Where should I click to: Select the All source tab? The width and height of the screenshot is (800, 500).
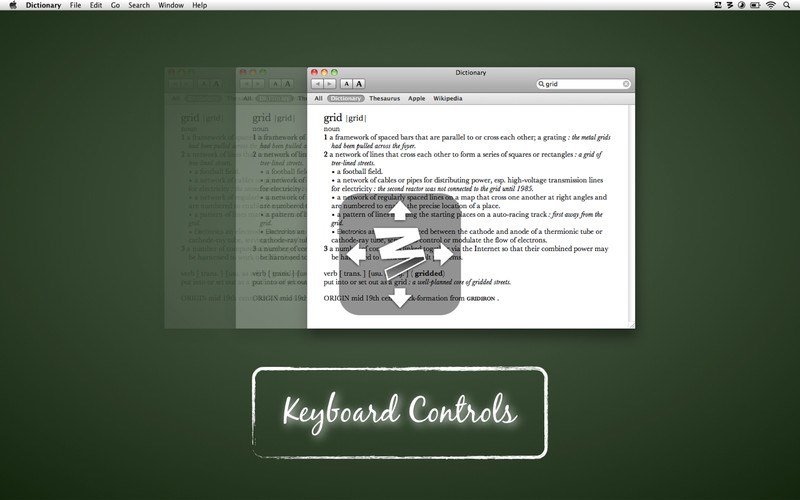click(318, 99)
